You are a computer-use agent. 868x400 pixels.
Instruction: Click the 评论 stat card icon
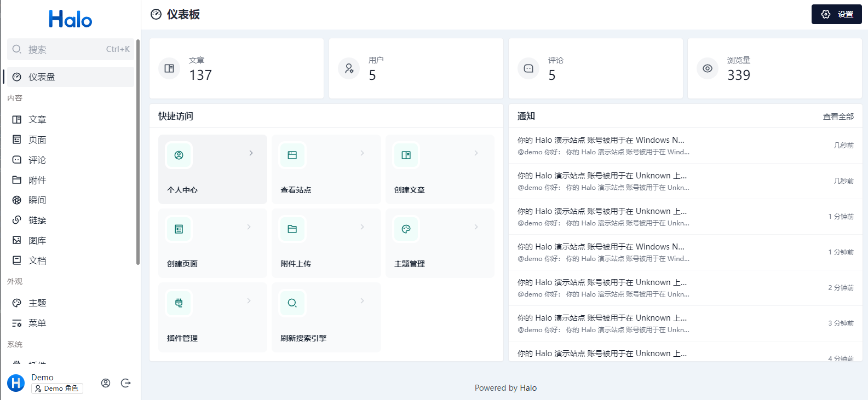528,68
